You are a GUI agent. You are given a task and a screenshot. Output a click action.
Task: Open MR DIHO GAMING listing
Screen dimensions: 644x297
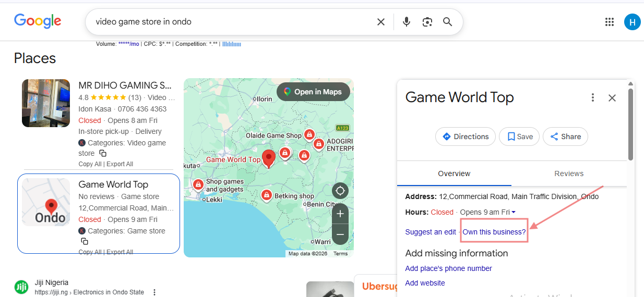(x=125, y=85)
